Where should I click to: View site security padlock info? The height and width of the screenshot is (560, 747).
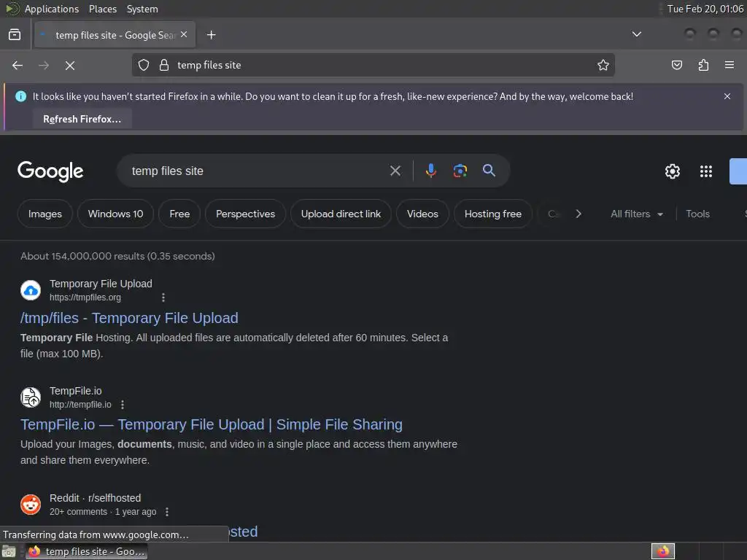pyautogui.click(x=164, y=65)
